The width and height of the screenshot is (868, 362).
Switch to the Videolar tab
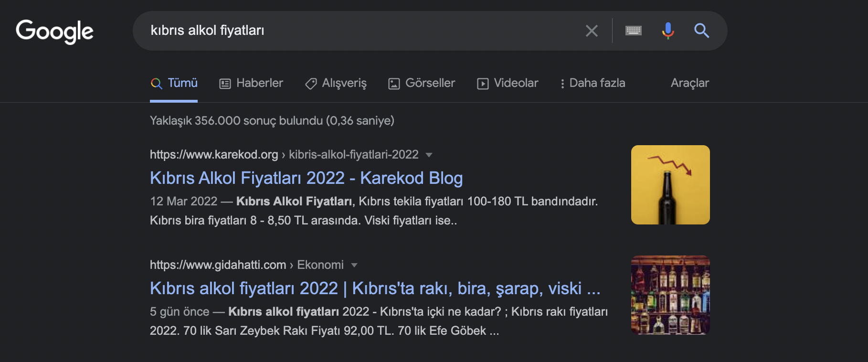[x=508, y=83]
